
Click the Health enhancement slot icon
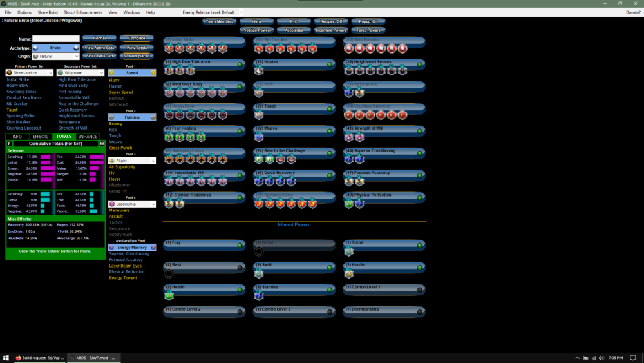click(169, 295)
